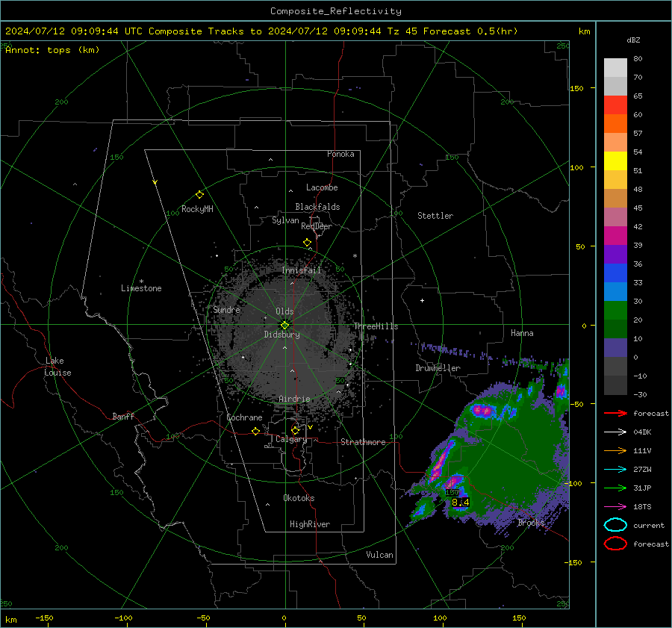672x628 pixels.
Task: Click the yellow diamond marker above Calgary
Action: (295, 430)
